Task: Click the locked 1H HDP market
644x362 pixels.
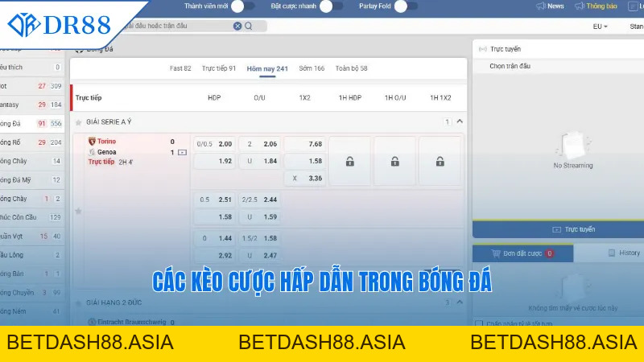Action: (350, 162)
